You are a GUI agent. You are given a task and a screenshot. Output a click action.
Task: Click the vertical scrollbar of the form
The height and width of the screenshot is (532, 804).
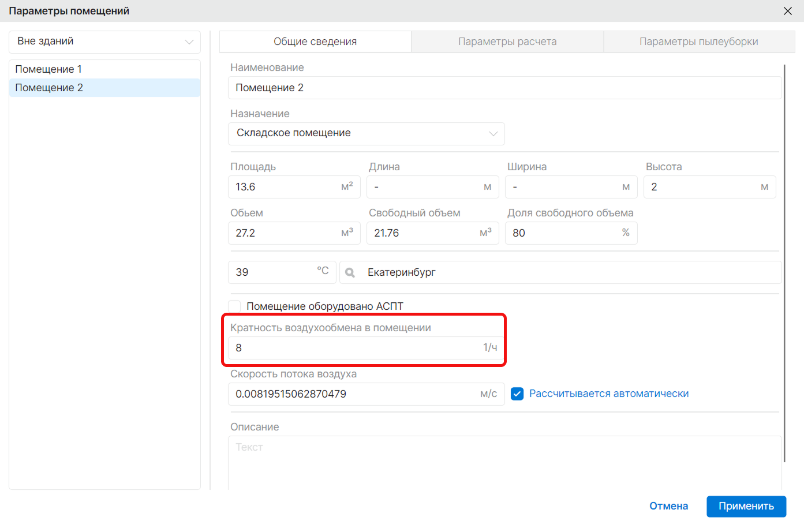pos(784,263)
